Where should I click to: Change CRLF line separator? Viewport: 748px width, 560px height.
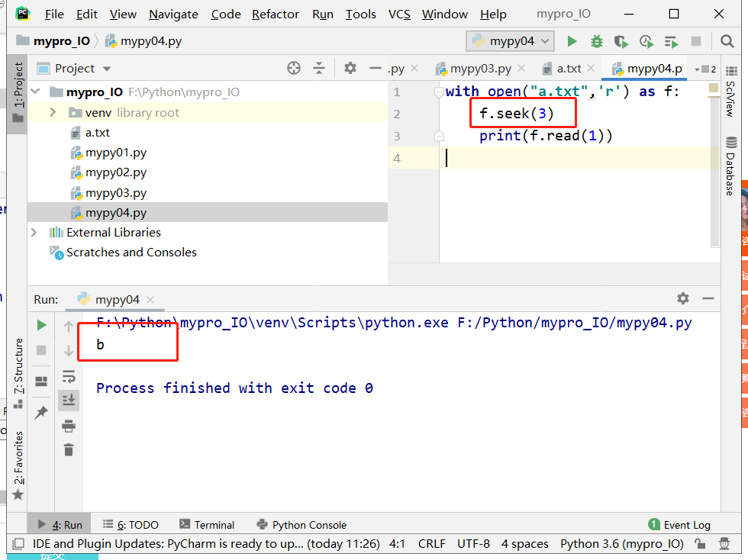click(x=432, y=544)
